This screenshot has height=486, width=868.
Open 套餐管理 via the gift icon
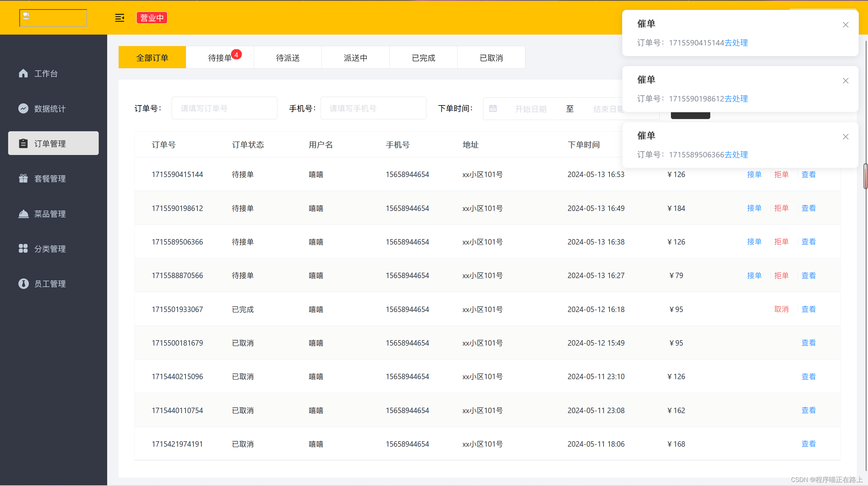point(23,178)
